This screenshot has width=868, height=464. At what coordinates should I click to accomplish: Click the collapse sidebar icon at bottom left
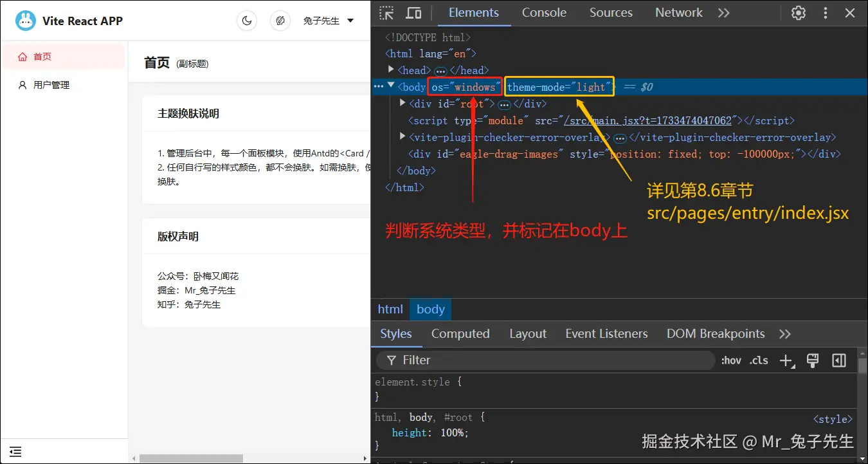[15, 451]
